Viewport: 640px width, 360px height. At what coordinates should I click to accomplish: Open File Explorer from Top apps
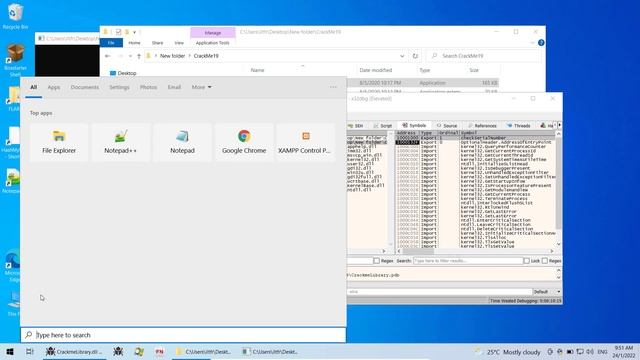tap(59, 142)
